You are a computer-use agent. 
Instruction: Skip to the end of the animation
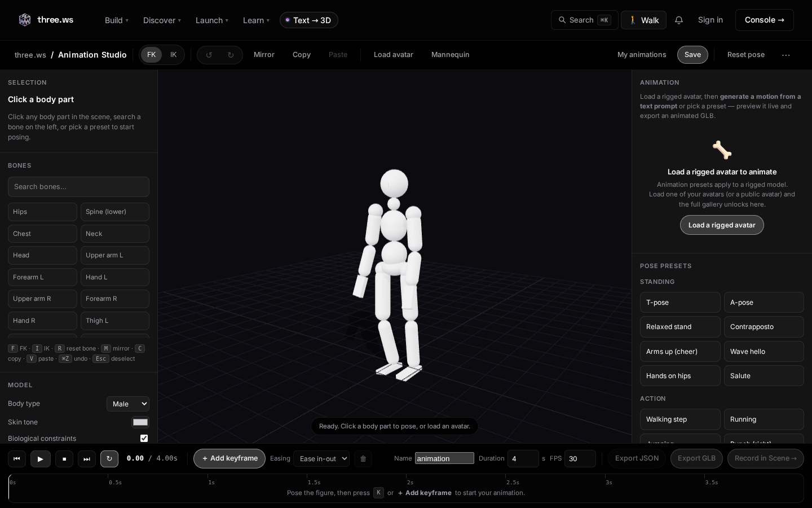pyautogui.click(x=87, y=459)
